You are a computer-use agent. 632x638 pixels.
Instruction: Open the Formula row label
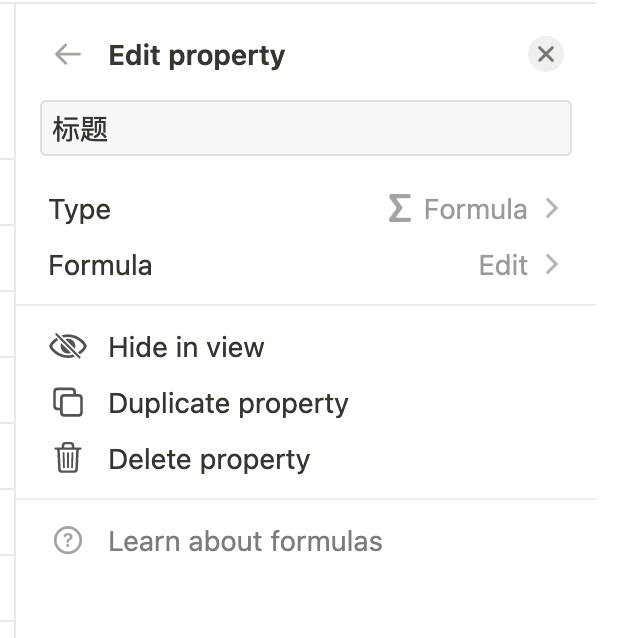[x=100, y=266]
